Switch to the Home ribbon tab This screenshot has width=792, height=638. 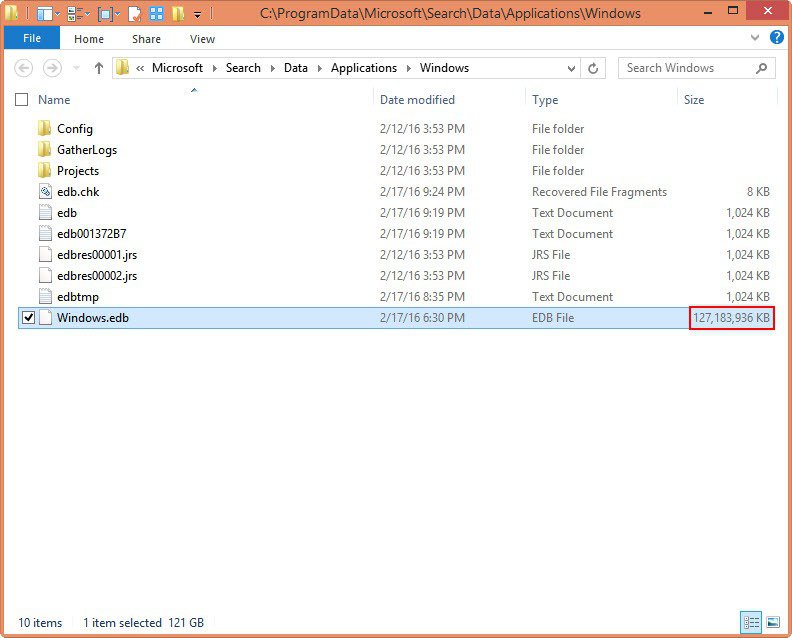pyautogui.click(x=89, y=39)
